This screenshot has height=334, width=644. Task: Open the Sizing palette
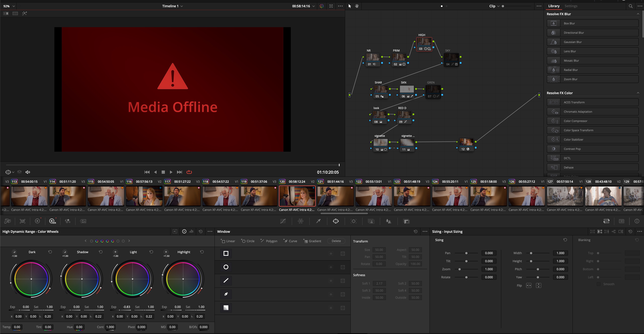click(606, 221)
